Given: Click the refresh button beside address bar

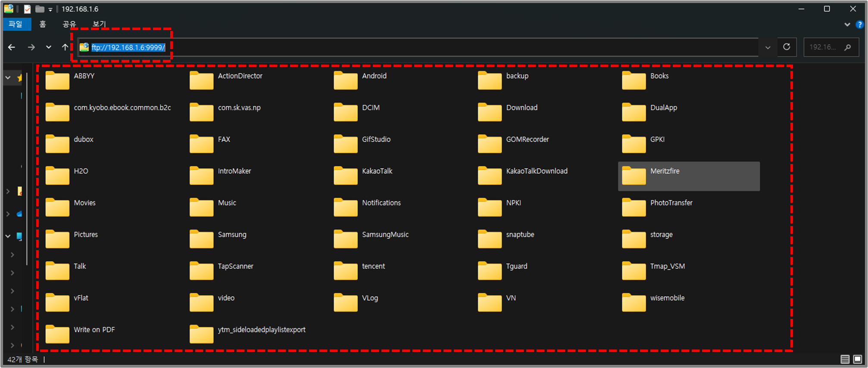Looking at the screenshot, I should point(787,47).
